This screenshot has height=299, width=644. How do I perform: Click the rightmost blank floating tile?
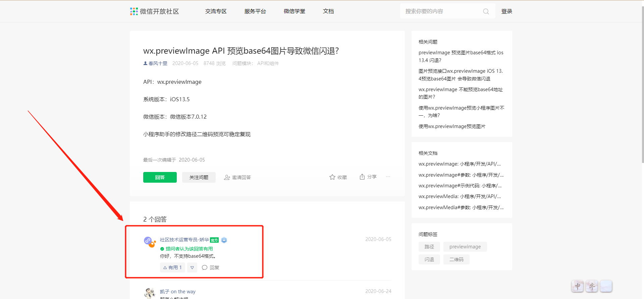(606, 286)
